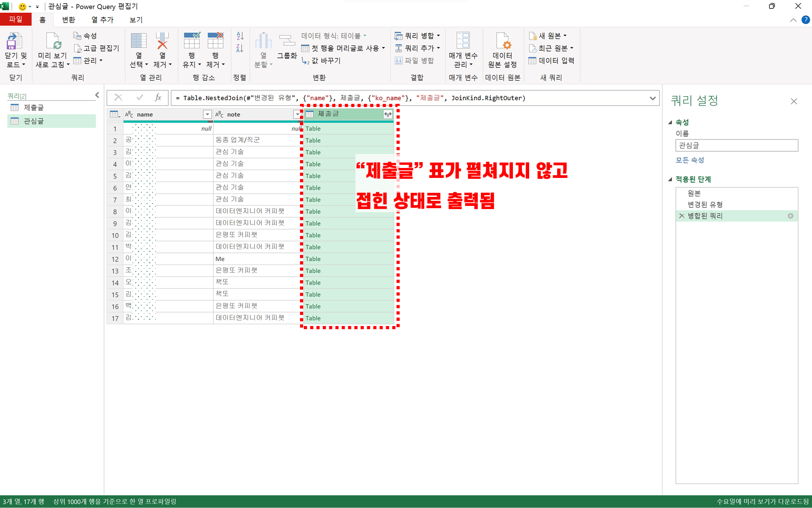
Task: Open gear settings for 병합된 쿼리 step
Action: [790, 216]
